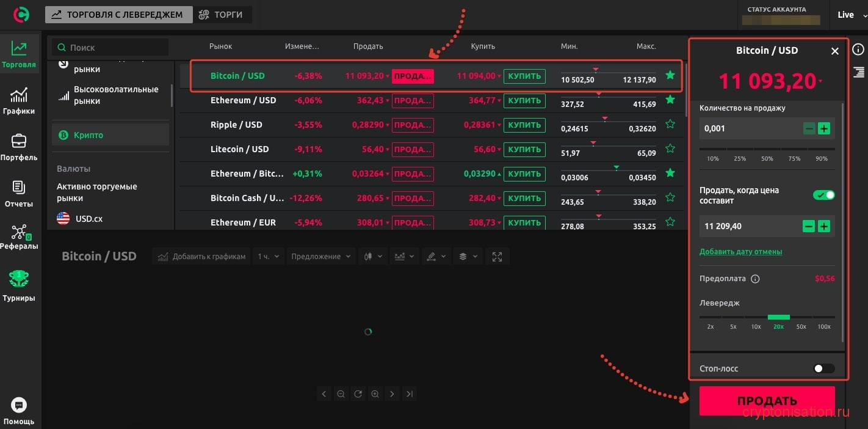
Task: Enable the Стоп-лосс switch
Action: click(823, 369)
